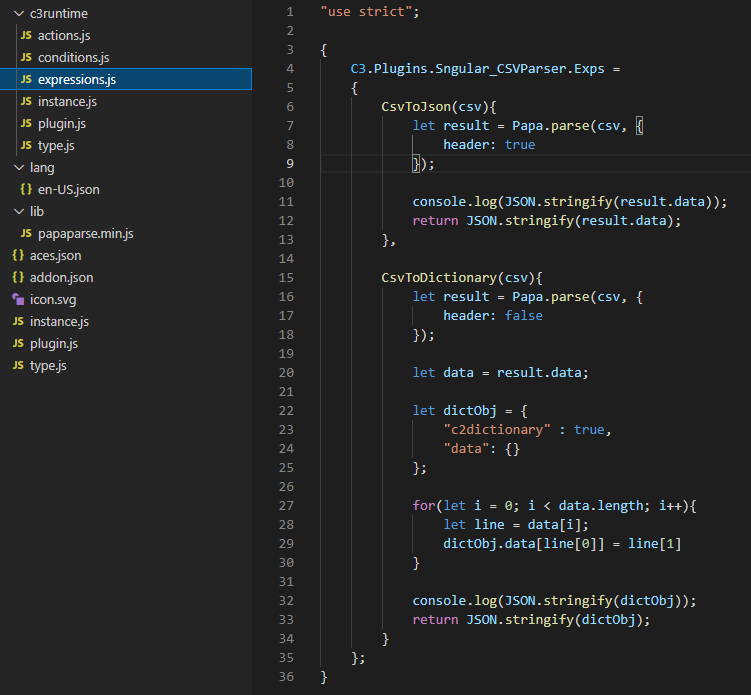Image resolution: width=751 pixels, height=695 pixels.
Task: Open type.js inside c3runtime folder
Action: pos(57,146)
